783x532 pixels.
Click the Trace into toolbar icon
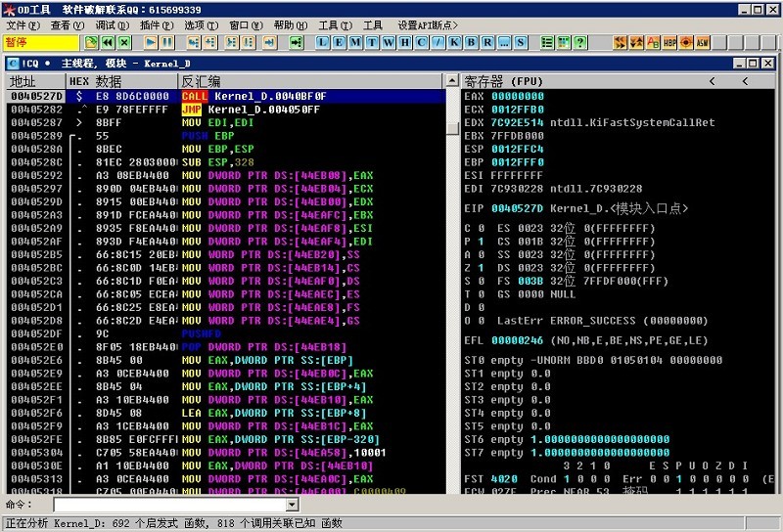pyautogui.click(x=232, y=42)
